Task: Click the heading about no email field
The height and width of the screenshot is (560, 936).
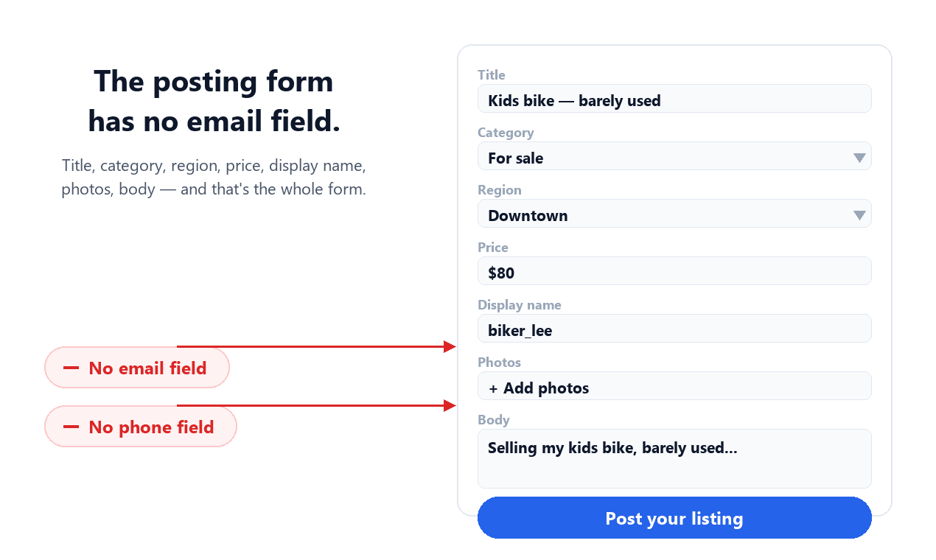Action: (214, 101)
